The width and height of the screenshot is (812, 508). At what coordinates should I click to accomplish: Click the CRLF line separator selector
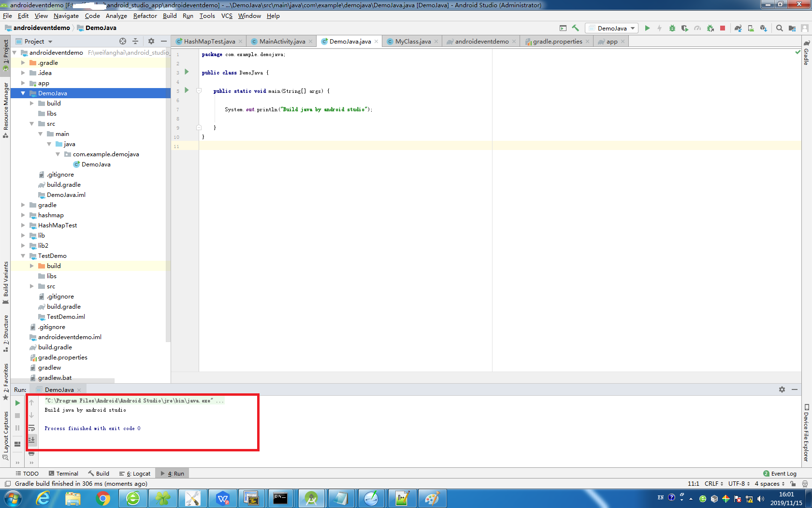(x=713, y=483)
